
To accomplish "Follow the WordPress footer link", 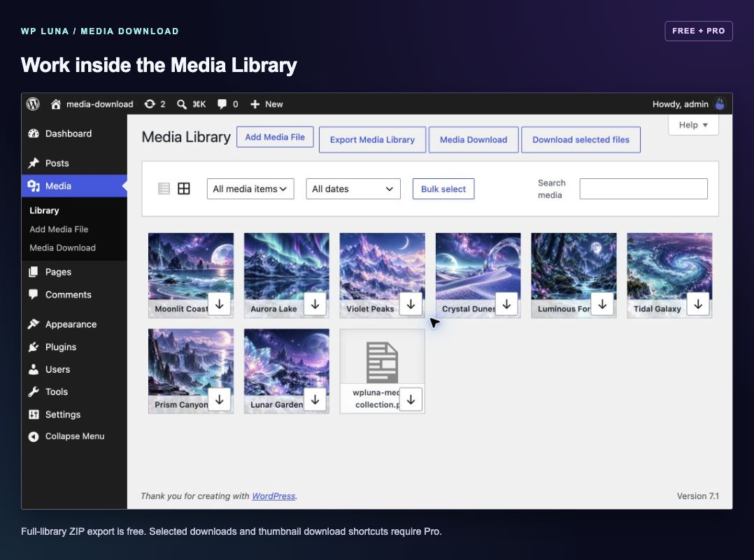I will point(273,496).
